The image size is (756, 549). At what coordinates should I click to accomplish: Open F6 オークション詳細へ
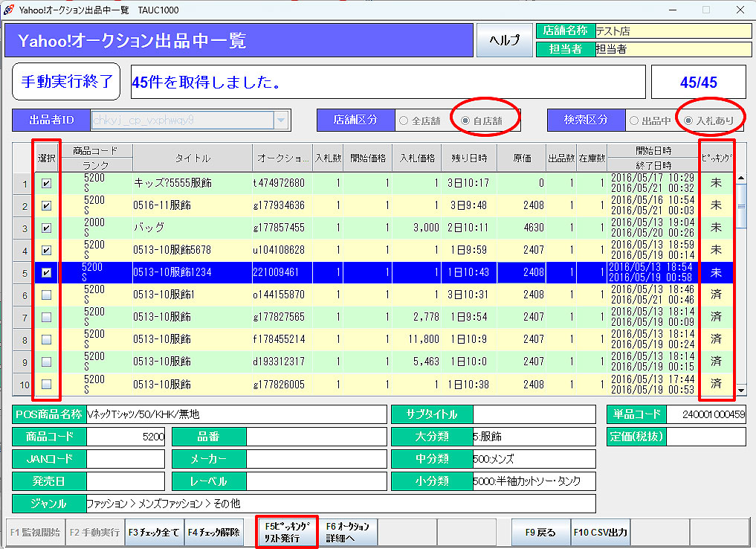pos(349,533)
